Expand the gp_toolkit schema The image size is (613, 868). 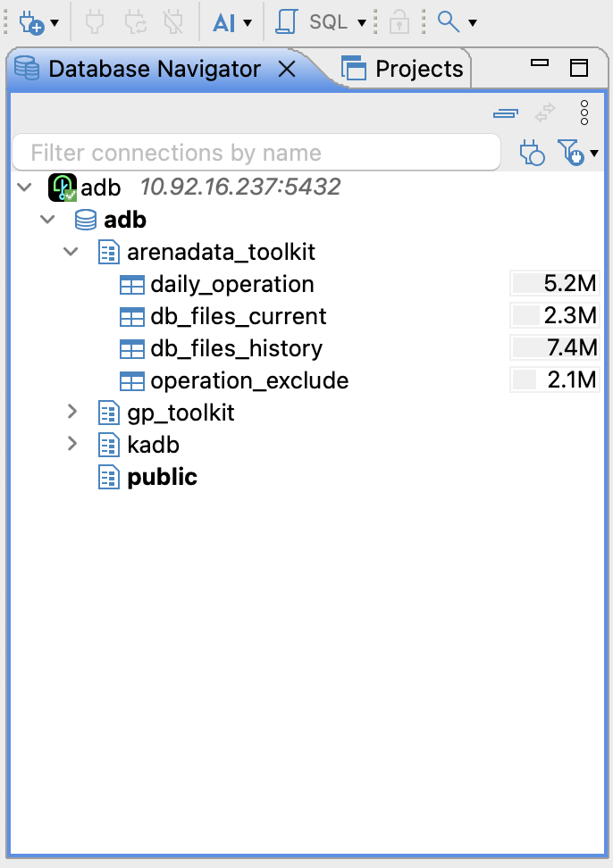[x=71, y=413]
